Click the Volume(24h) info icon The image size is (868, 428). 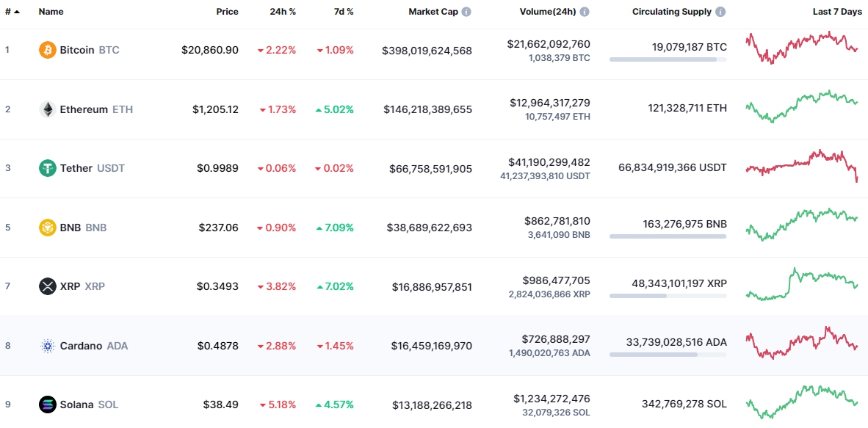585,12
